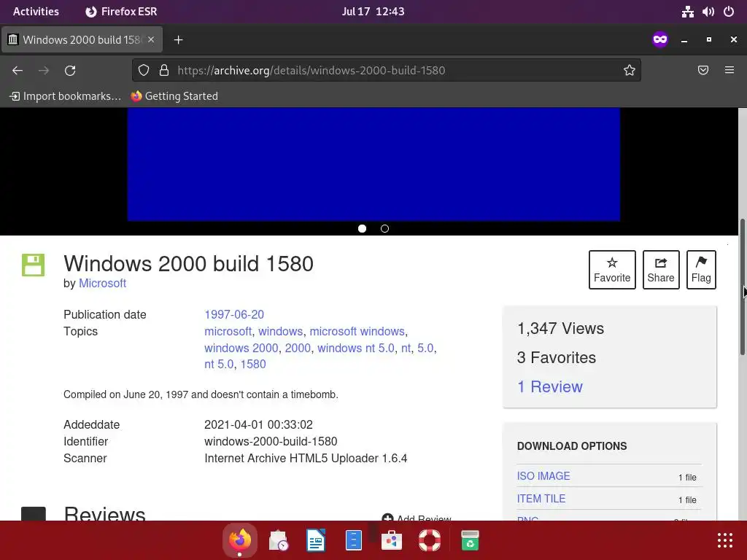Select the first carousel dot

362,228
